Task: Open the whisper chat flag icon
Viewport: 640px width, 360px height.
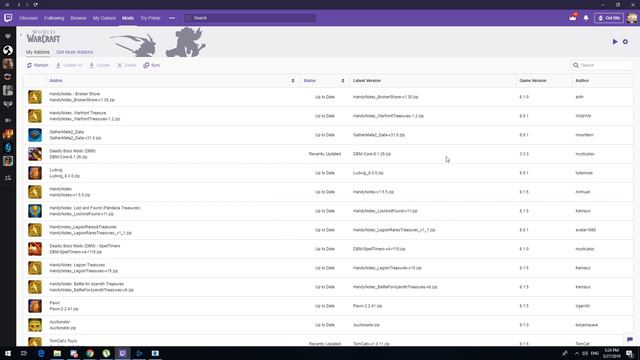Action: click(x=630, y=340)
